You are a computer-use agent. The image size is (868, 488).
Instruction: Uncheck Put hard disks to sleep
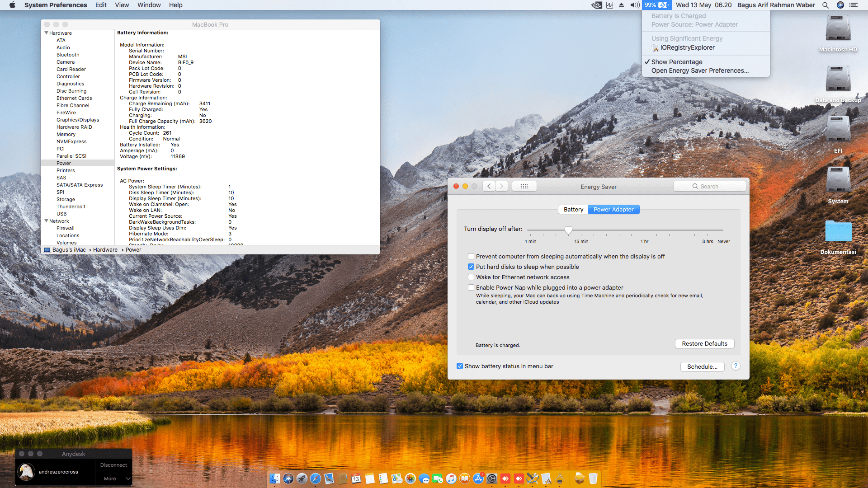(471, 267)
